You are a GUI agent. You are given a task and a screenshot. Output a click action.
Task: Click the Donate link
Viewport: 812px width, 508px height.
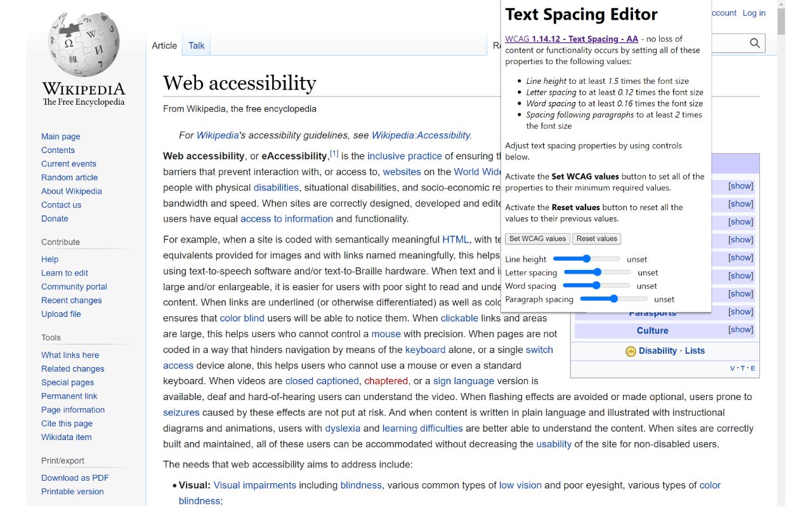[x=55, y=218]
